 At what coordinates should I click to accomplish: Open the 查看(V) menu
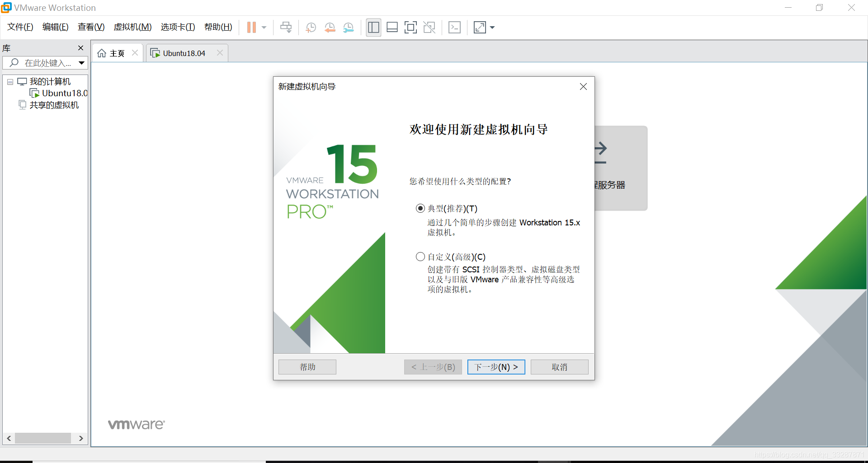(x=91, y=27)
